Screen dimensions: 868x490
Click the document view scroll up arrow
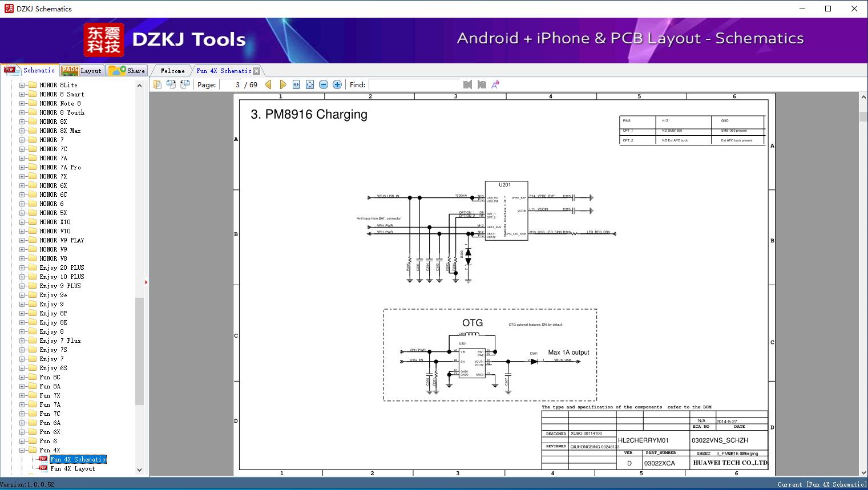[863, 98]
